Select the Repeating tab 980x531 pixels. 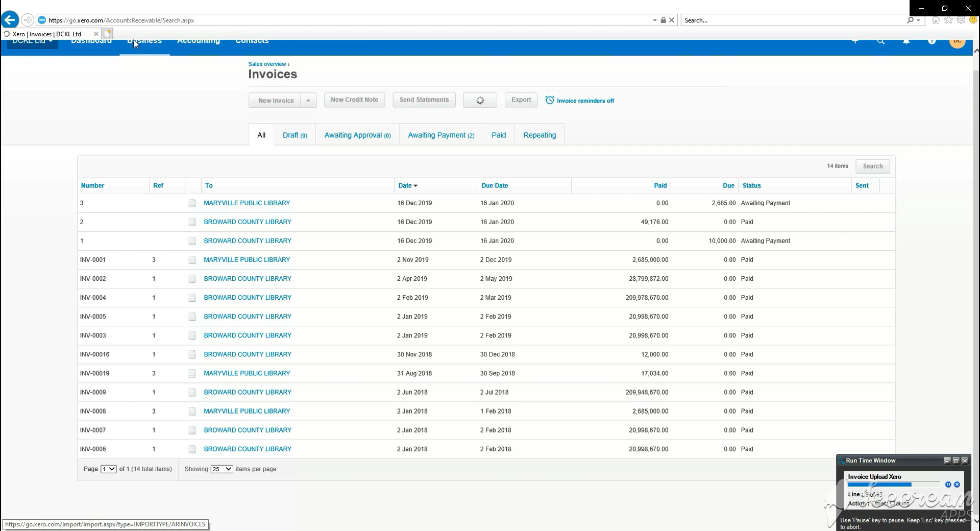(539, 135)
